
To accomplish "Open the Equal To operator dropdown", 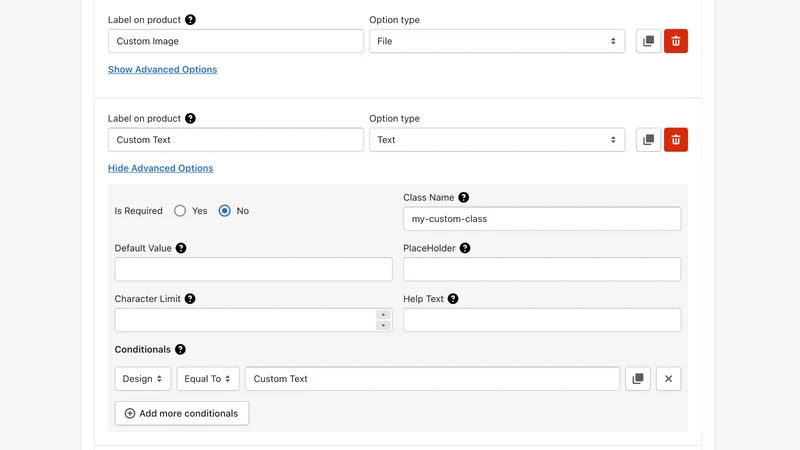I will 208,379.
